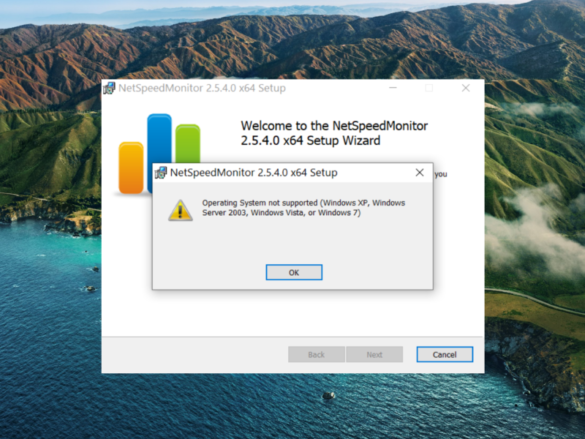Close the error dialog with its X
The image size is (585, 439).
(x=420, y=172)
